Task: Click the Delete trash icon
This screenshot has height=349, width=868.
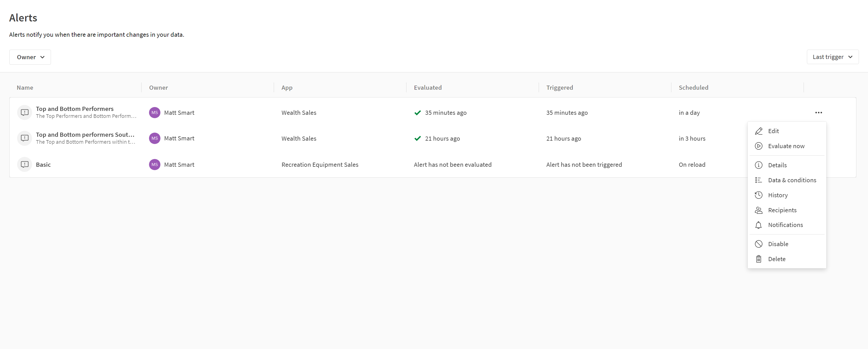Action: click(x=759, y=259)
